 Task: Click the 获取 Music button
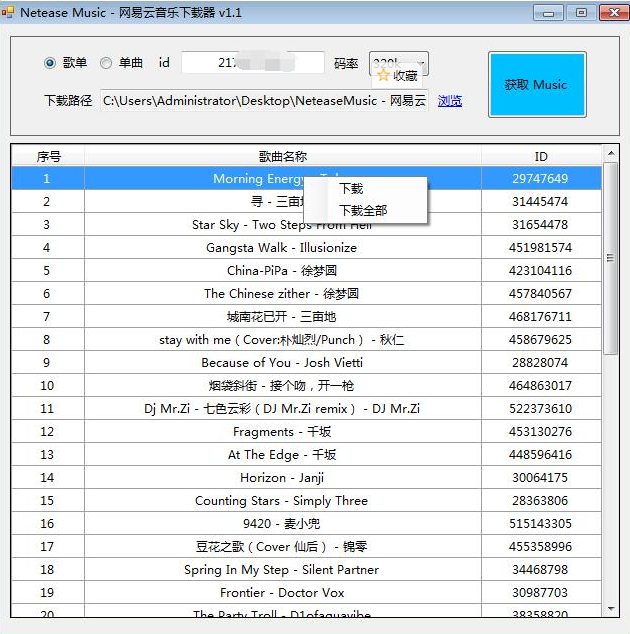(x=537, y=85)
